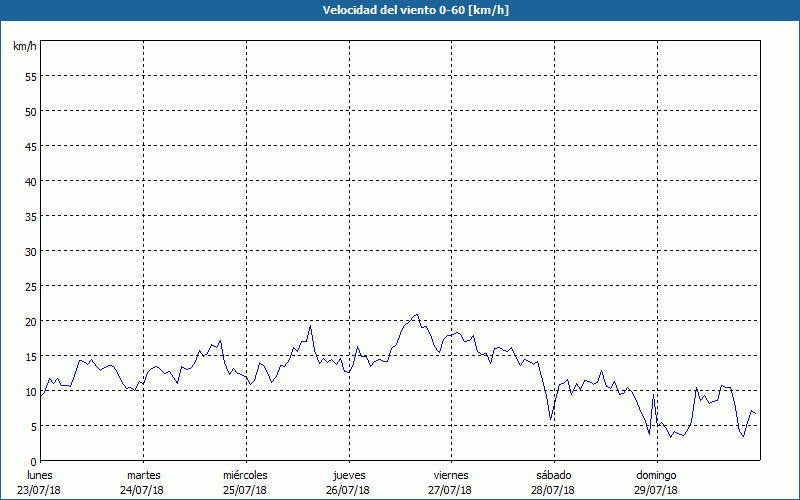
Task: Click the 55 y-axis label
Action: [x=31, y=77]
